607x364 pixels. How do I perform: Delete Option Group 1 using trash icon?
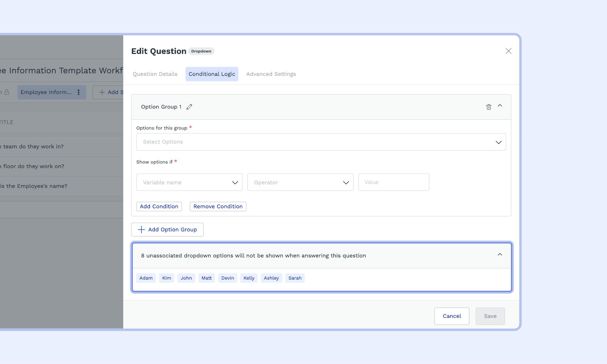click(489, 107)
